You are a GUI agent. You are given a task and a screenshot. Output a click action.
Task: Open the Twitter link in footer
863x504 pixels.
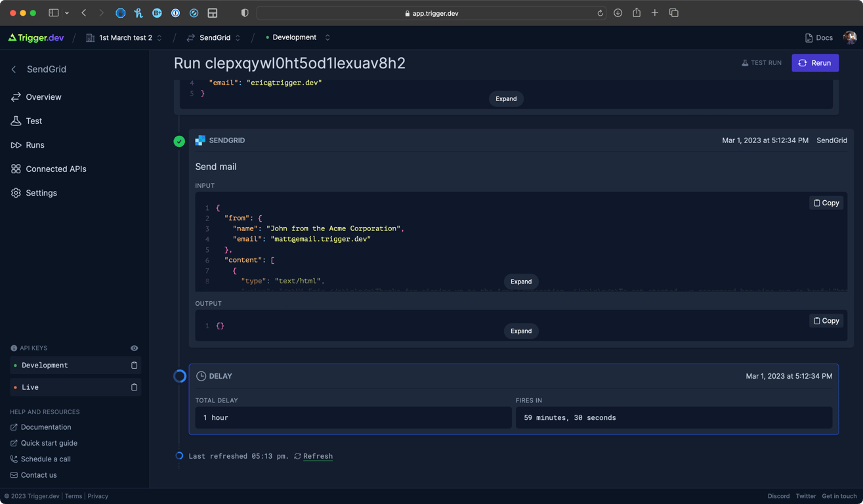pos(806,496)
